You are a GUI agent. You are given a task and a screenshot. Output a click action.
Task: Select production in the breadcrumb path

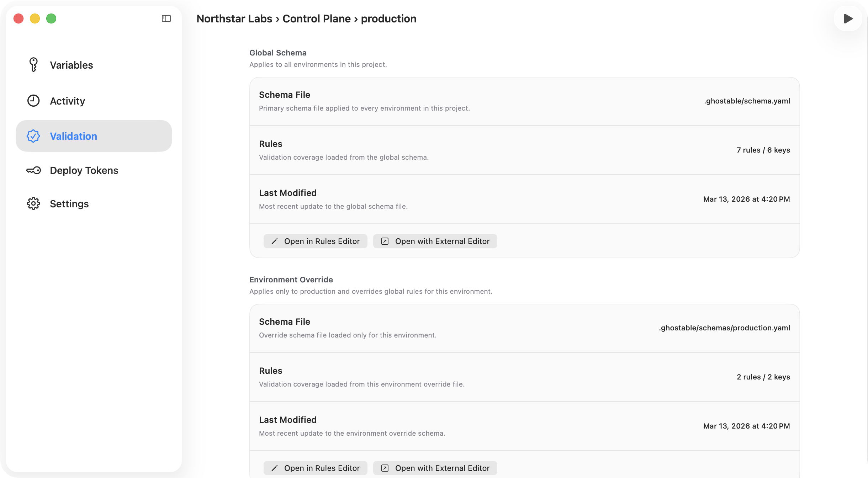pyautogui.click(x=388, y=18)
